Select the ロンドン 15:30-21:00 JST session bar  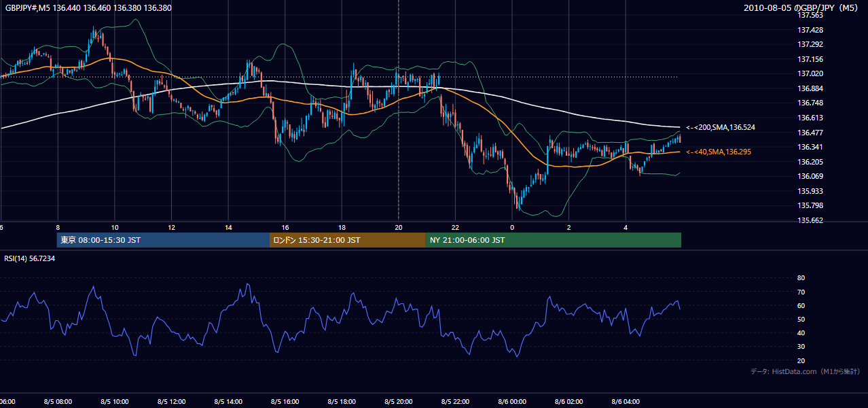[x=348, y=240]
